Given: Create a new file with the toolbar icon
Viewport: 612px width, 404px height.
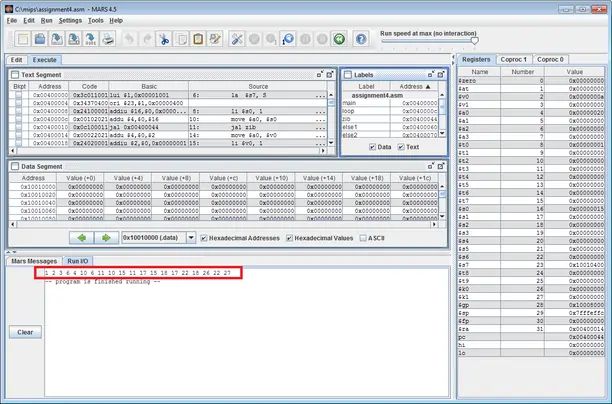Looking at the screenshot, I should click(x=23, y=39).
